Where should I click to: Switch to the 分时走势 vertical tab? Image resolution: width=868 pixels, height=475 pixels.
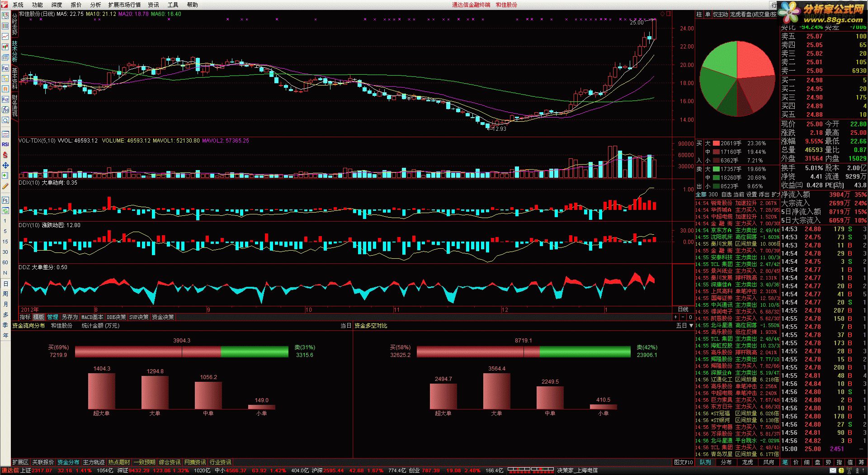tap(14, 24)
